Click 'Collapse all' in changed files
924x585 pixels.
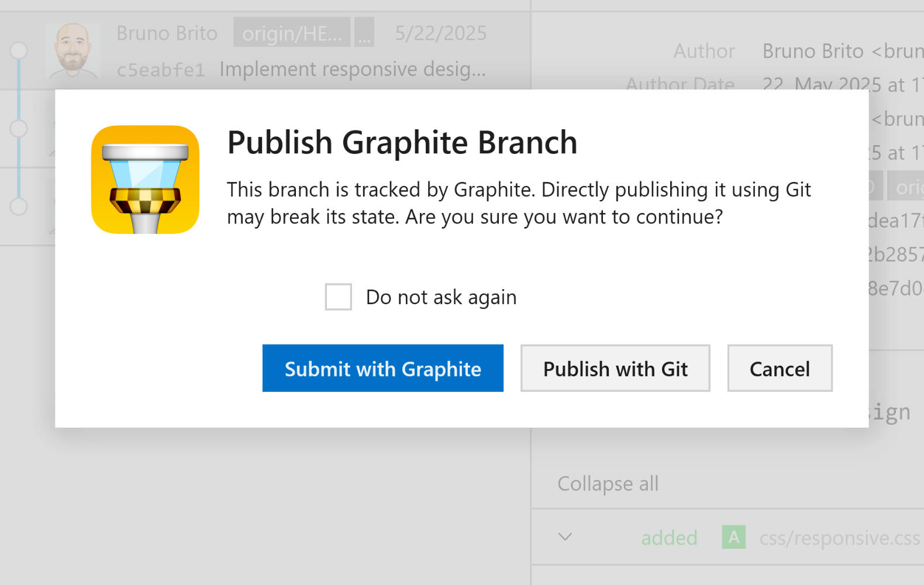pyautogui.click(x=608, y=484)
